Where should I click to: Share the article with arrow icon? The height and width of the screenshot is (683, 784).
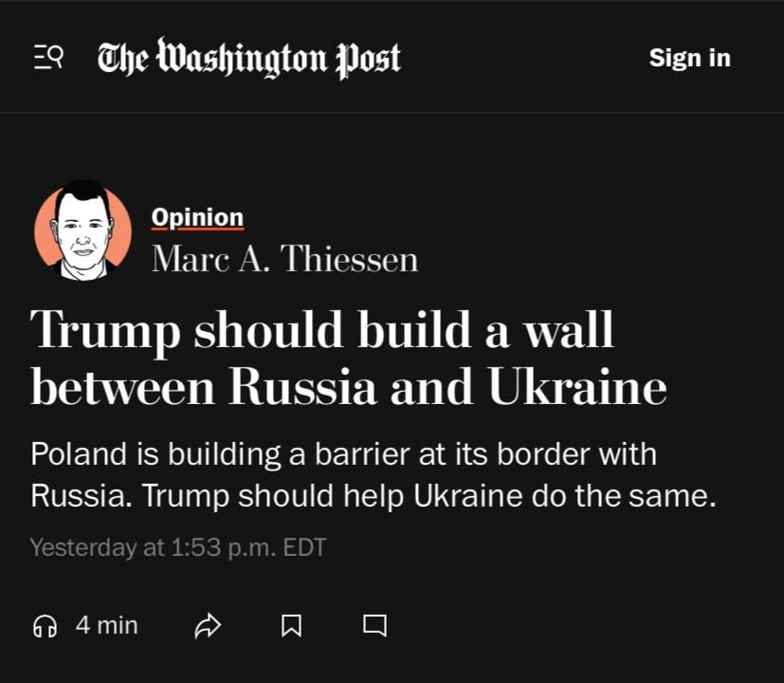208,625
